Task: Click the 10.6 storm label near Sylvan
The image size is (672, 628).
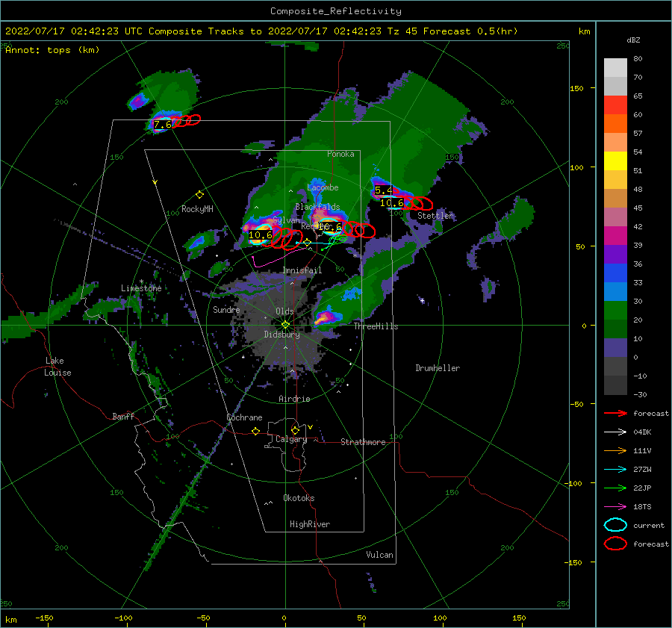Action: pyautogui.click(x=260, y=235)
